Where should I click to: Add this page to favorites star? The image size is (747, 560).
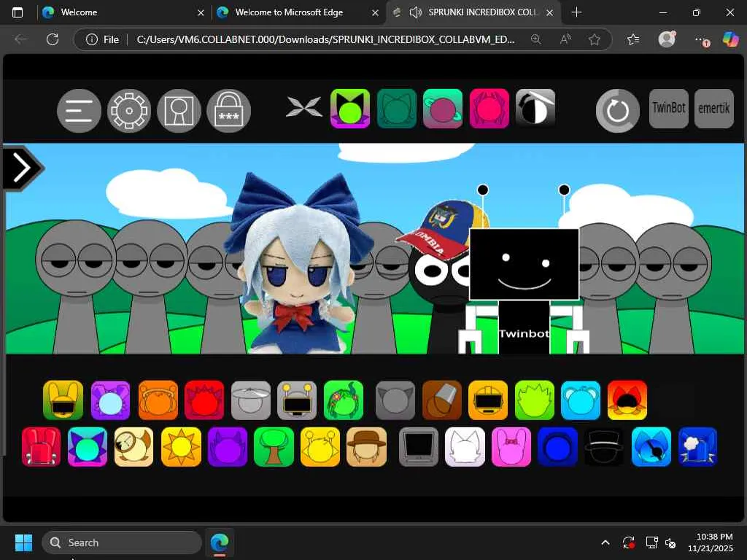[594, 39]
